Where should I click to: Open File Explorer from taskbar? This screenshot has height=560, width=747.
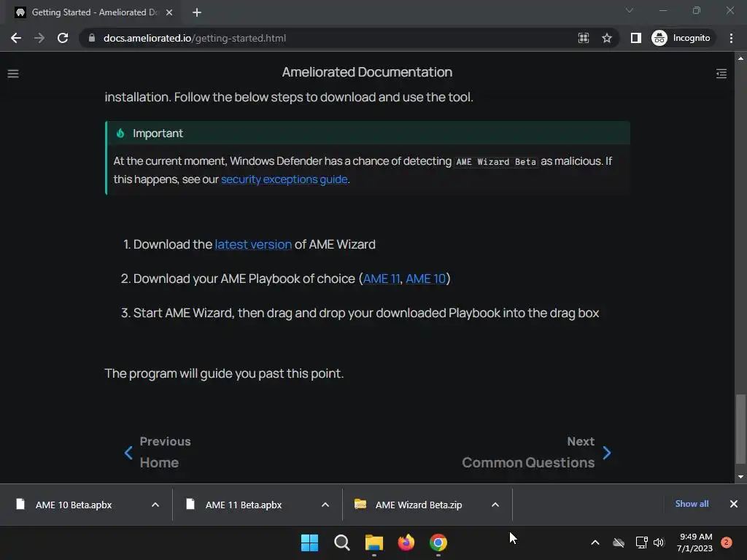pyautogui.click(x=374, y=542)
